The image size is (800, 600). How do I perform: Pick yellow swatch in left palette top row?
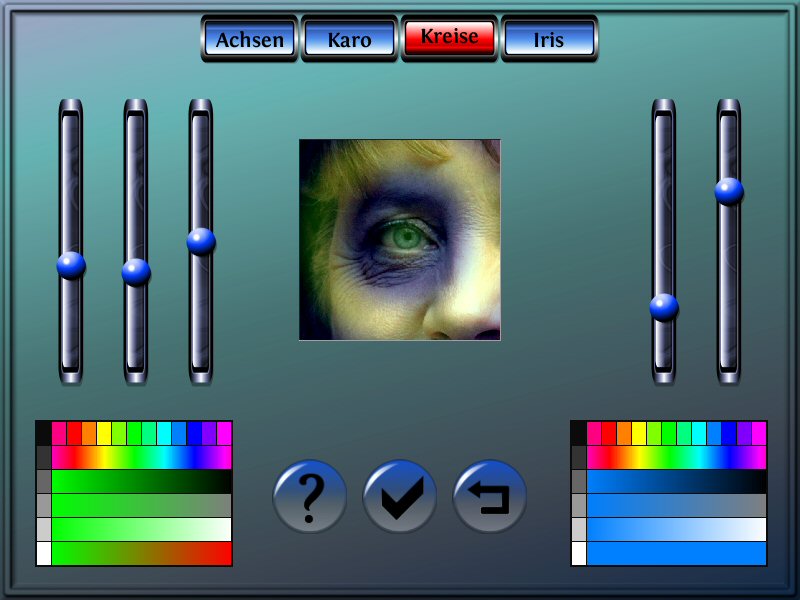tap(104, 434)
